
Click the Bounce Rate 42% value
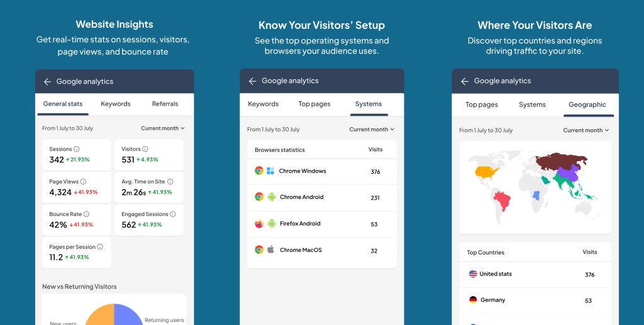tap(58, 225)
